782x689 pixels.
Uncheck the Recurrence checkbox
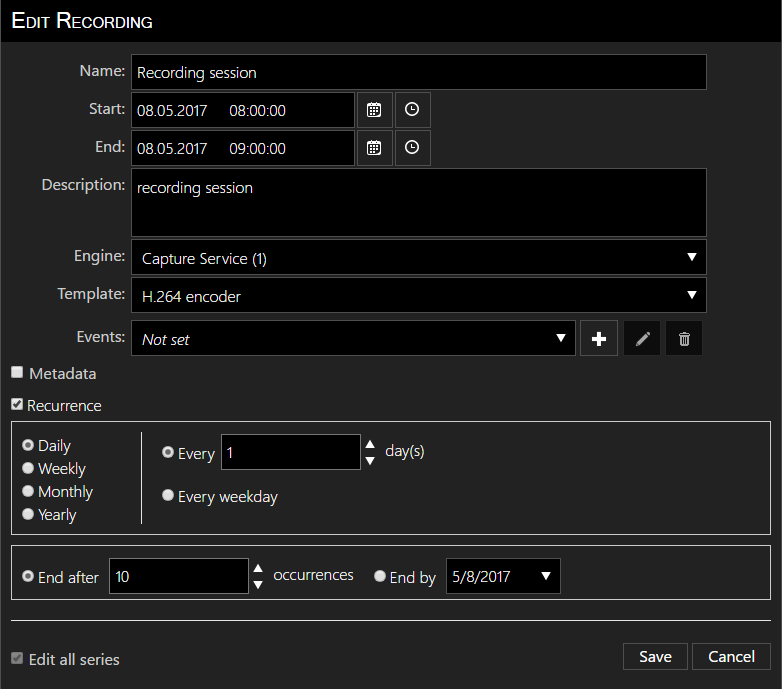coord(17,404)
